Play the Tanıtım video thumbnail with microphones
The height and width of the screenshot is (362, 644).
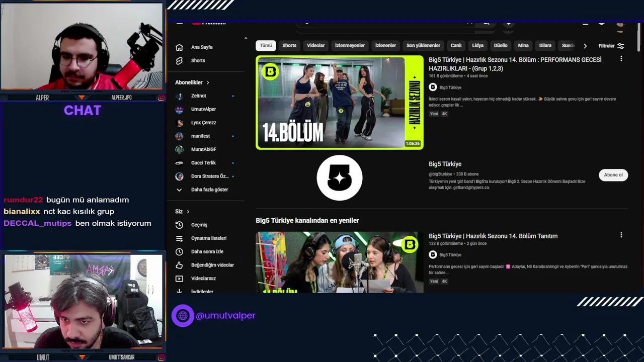click(340, 262)
